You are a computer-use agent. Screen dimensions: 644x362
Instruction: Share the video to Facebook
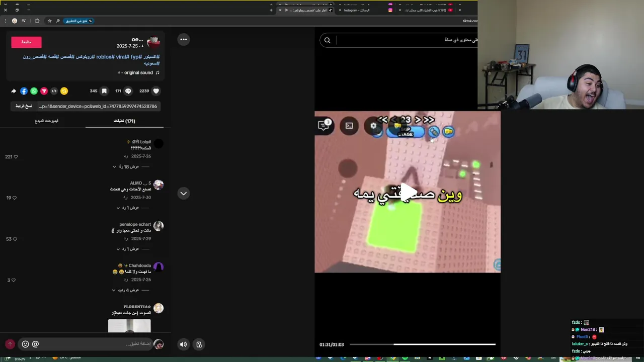24,91
